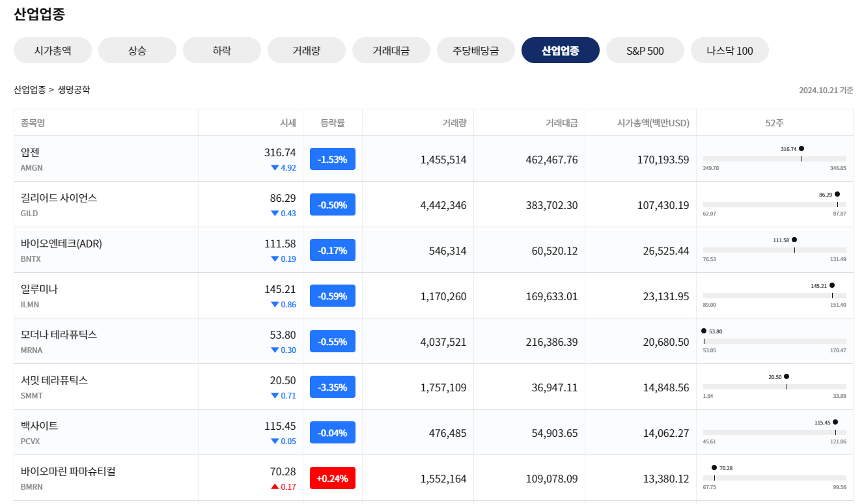Click the 52-week range bar for 바이오마린
Image resolution: width=864 pixels, height=504 pixels.
[775, 478]
